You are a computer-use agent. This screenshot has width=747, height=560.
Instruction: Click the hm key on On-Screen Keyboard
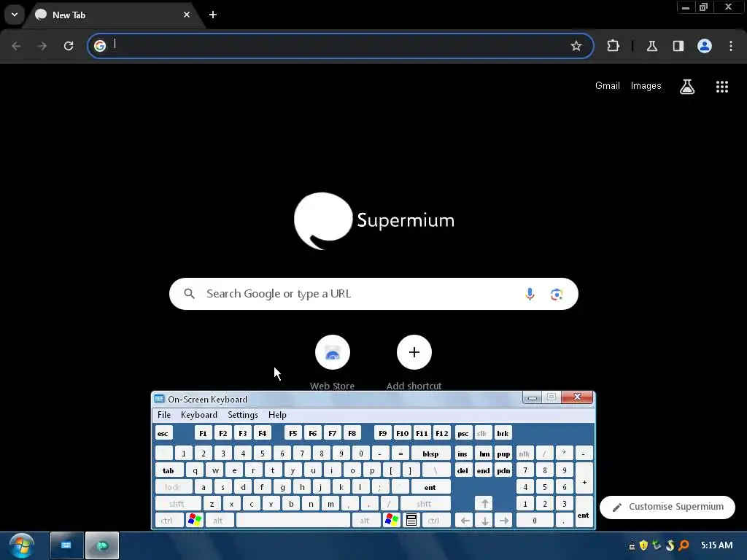pos(484,454)
